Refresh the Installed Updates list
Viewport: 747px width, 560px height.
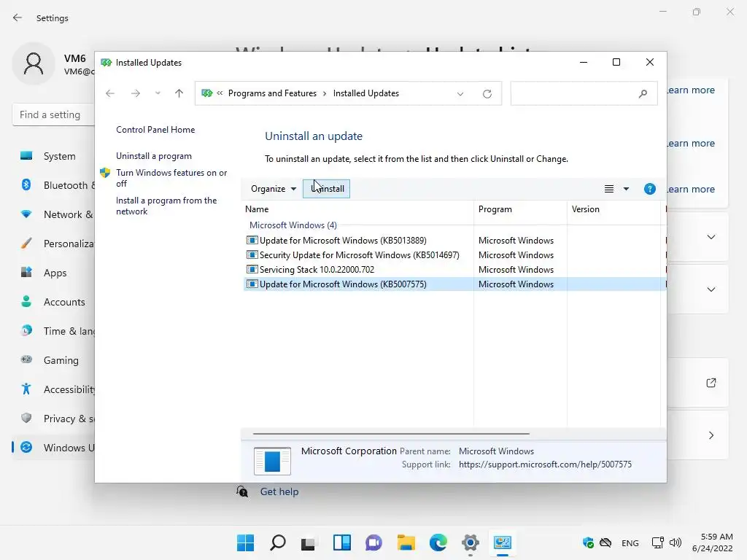tap(487, 94)
